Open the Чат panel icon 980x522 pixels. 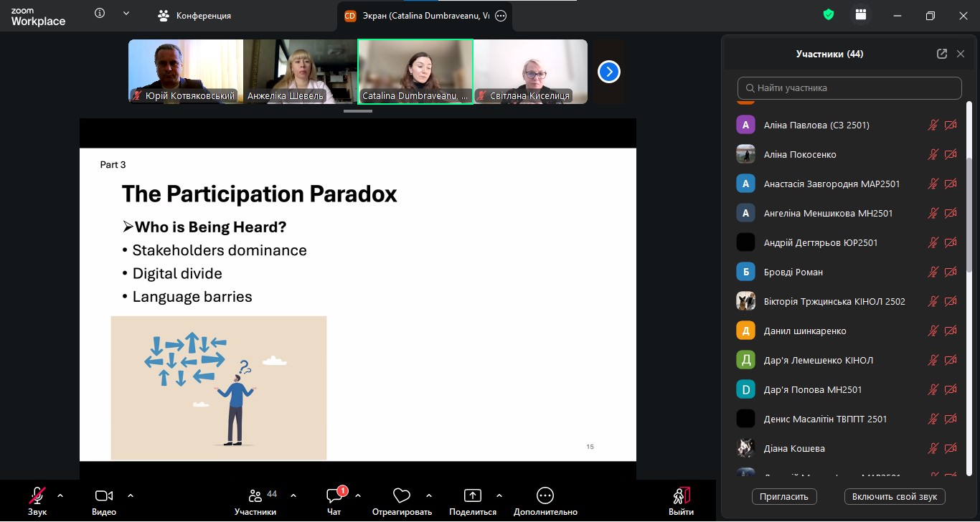click(x=334, y=496)
